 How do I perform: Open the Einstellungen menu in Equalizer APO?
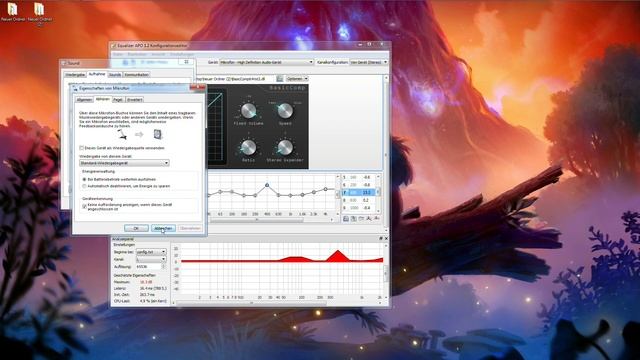(x=182, y=54)
